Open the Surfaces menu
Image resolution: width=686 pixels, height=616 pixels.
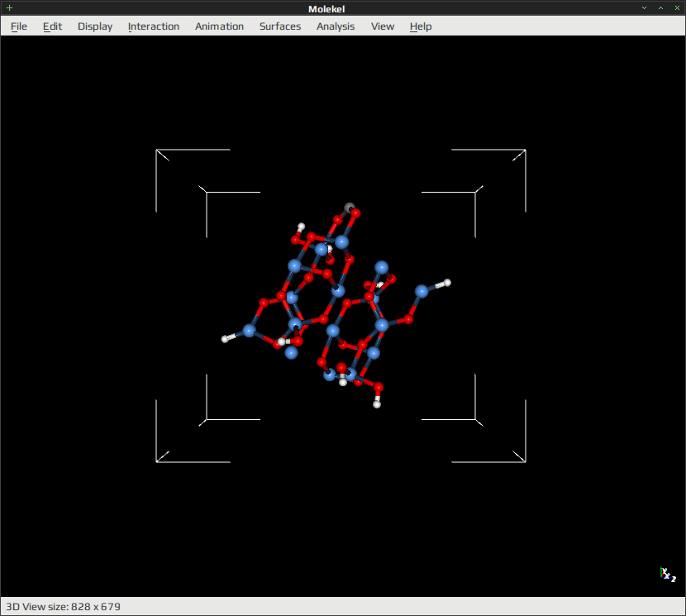tap(280, 26)
